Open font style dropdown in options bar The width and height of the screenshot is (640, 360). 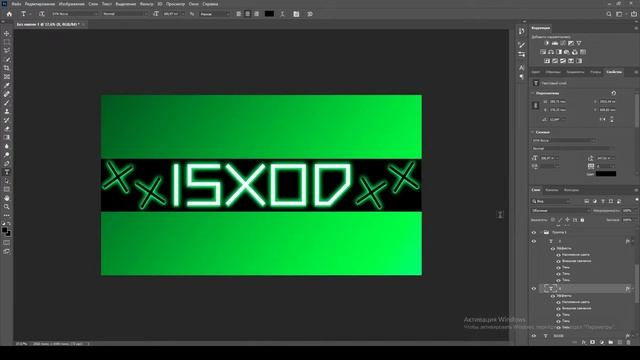tap(125, 14)
